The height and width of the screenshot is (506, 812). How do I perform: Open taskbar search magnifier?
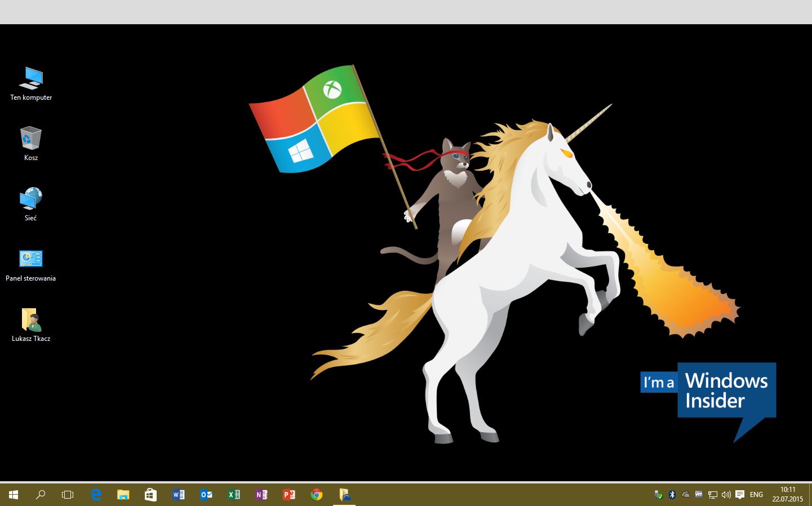click(x=41, y=495)
